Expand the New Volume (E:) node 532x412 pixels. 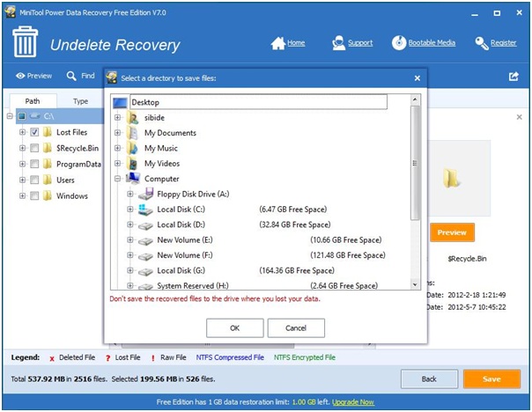(x=130, y=239)
